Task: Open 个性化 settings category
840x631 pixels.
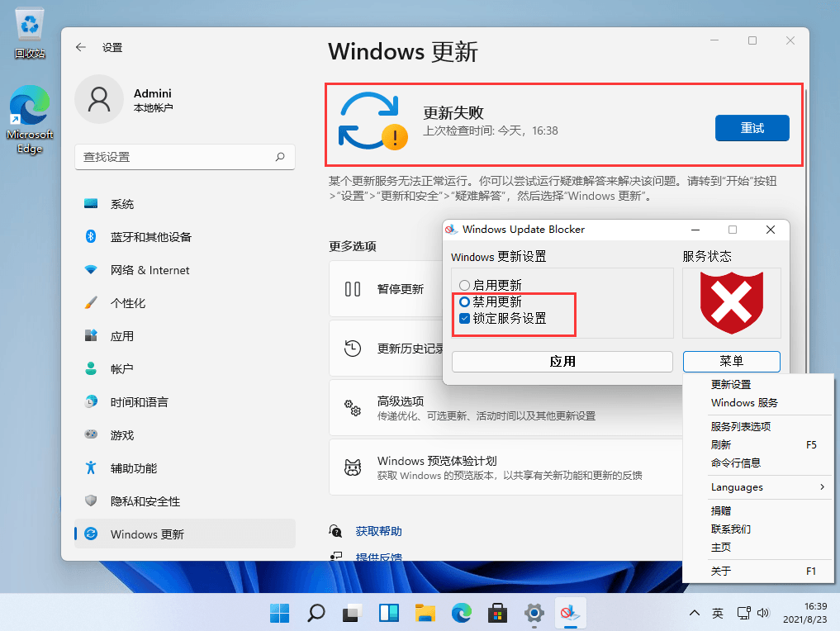Action: click(x=185, y=303)
